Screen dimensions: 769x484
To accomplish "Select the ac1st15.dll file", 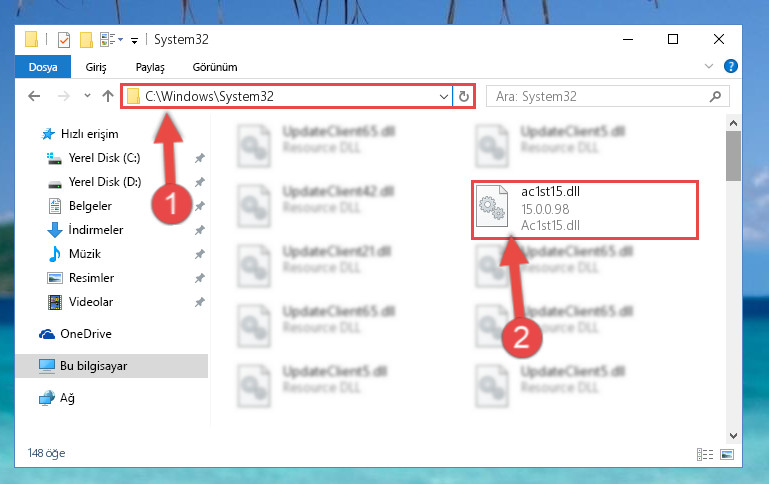I will tap(585, 209).
